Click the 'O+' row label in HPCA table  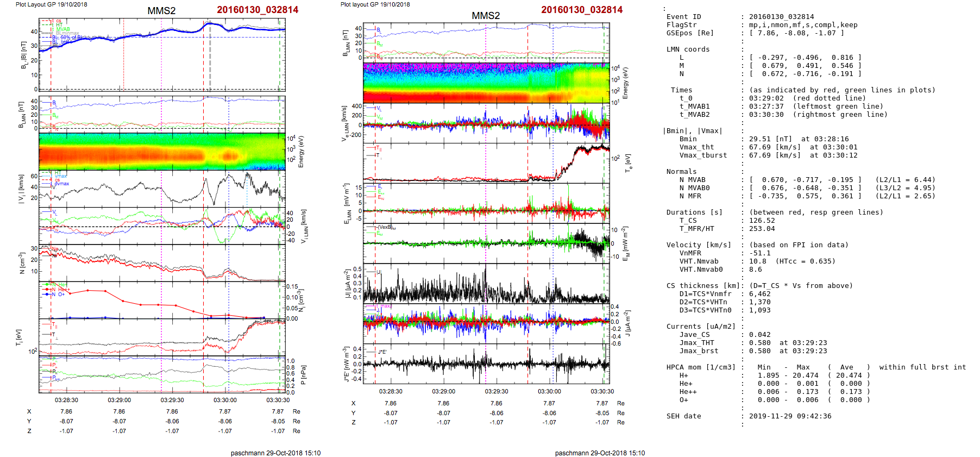click(683, 400)
